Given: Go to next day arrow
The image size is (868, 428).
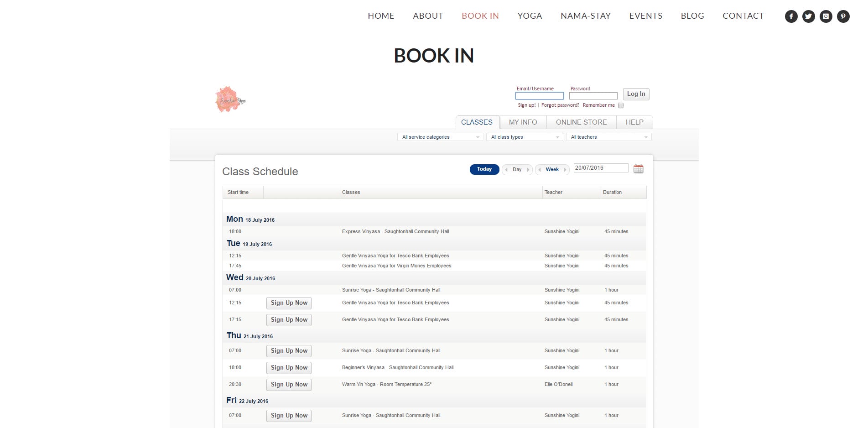Looking at the screenshot, I should pos(528,169).
